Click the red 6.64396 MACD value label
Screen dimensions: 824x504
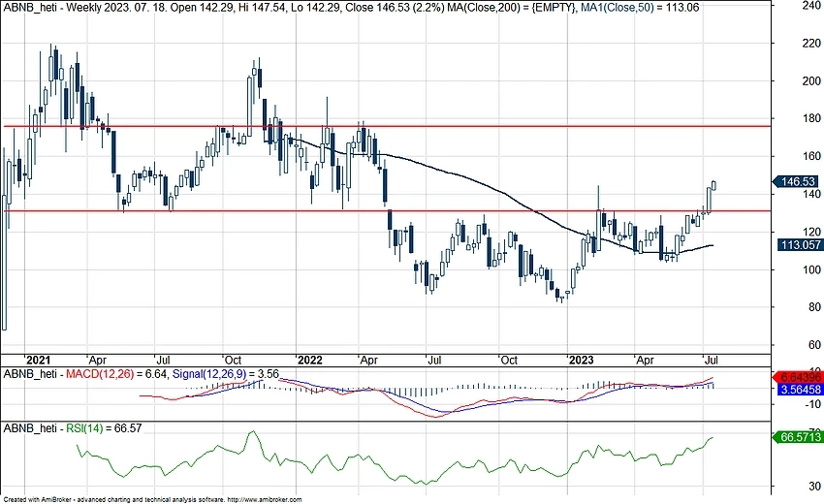point(797,377)
